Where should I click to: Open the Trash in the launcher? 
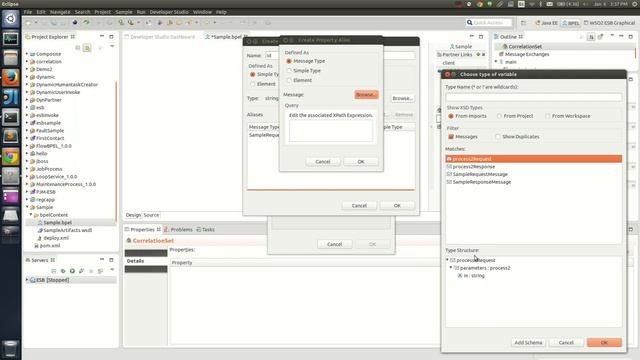pyautogui.click(x=11, y=348)
